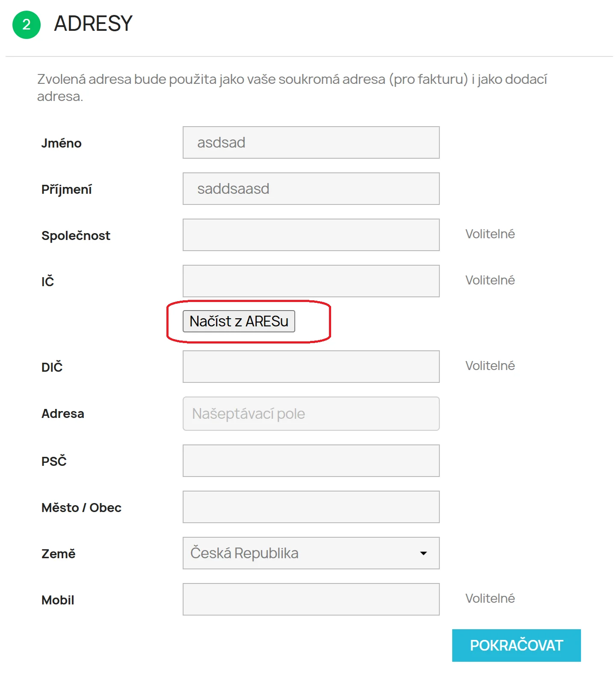
Task: Click into the PSČ postal code field
Action: pyautogui.click(x=311, y=461)
